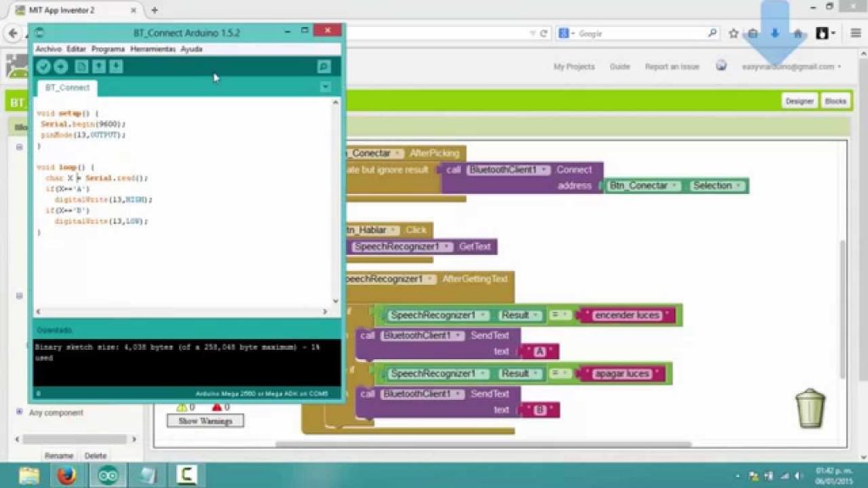The width and height of the screenshot is (868, 488).
Task: Open the Camtasia taskbar icon
Action: (x=186, y=475)
